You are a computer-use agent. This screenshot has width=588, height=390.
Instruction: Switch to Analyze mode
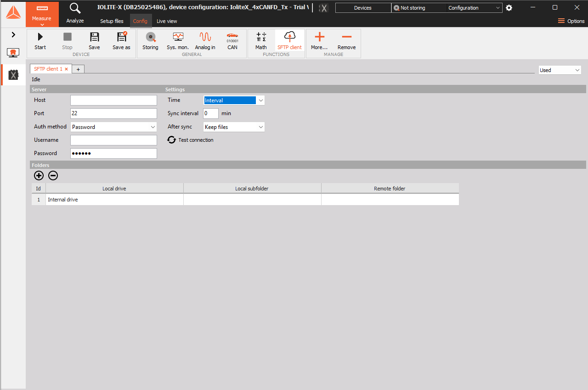click(75, 13)
